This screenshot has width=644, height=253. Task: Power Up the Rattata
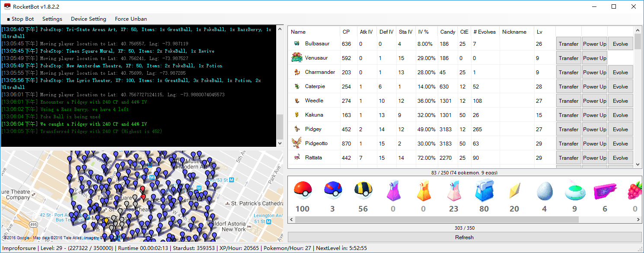[x=594, y=158]
